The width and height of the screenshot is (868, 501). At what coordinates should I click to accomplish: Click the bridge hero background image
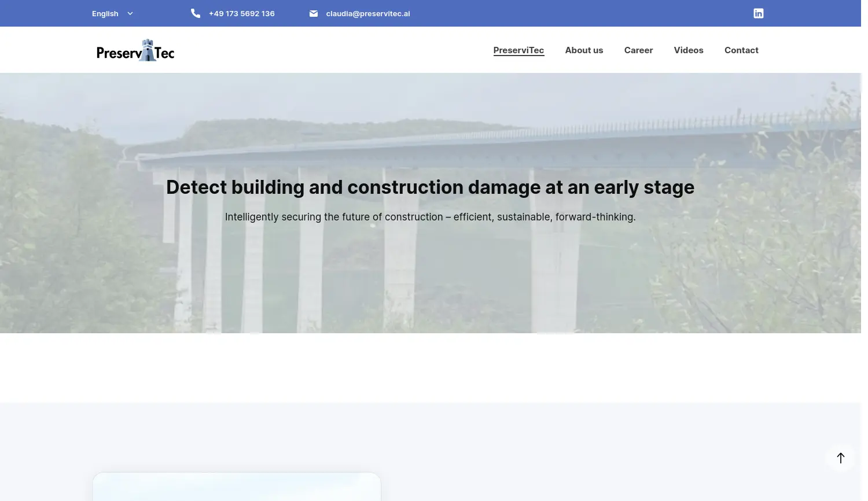coord(431,278)
